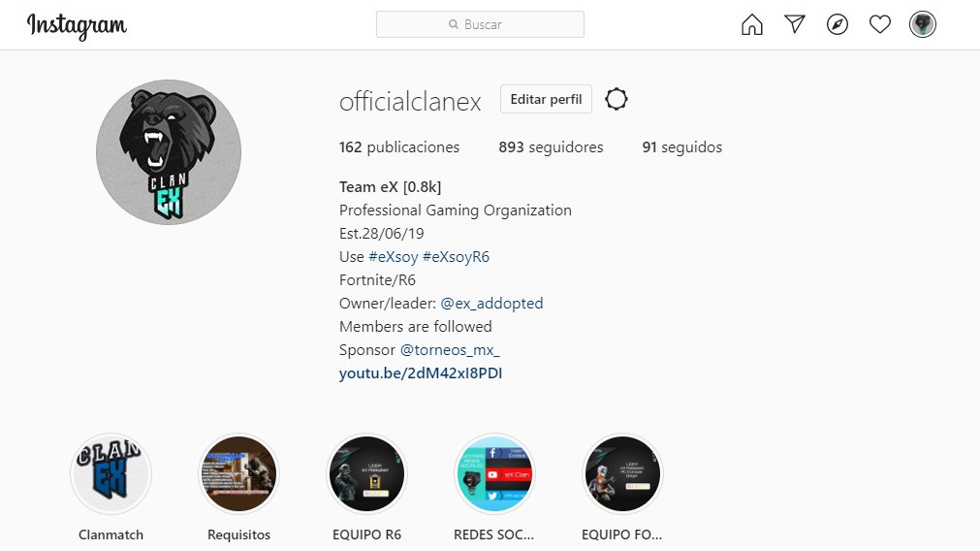Open the #eXsoy hashtag link
980x551 pixels.
(394, 256)
